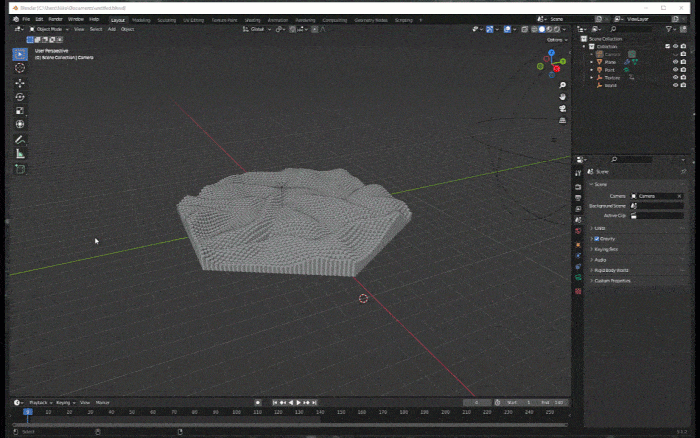Jump to timeline start button
The image size is (700, 438).
pyautogui.click(x=275, y=403)
